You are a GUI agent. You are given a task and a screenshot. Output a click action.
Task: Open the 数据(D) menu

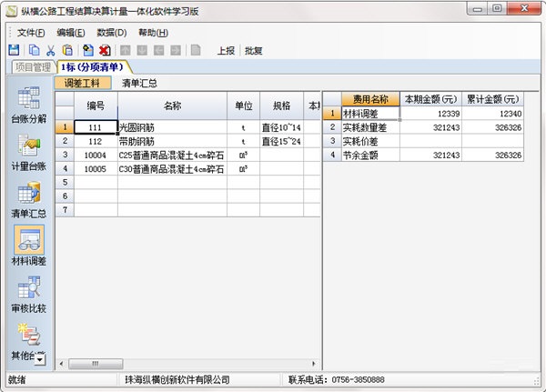coord(112,33)
